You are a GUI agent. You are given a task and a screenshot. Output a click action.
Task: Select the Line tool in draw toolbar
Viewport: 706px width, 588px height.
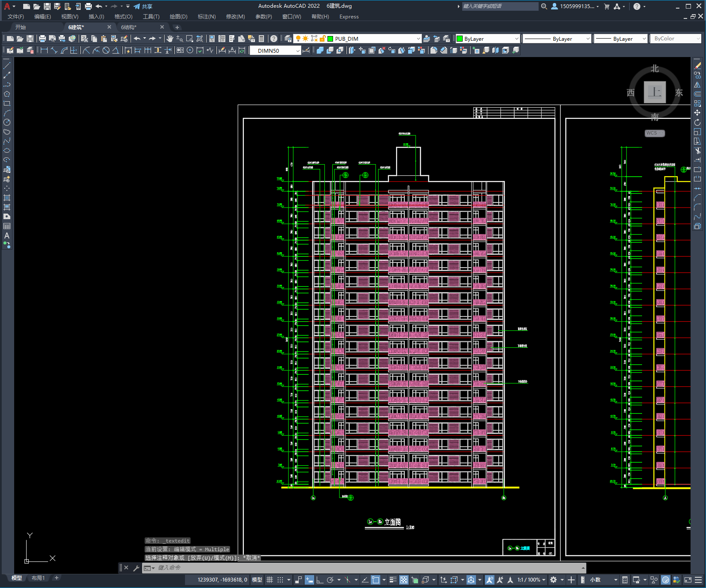7,66
